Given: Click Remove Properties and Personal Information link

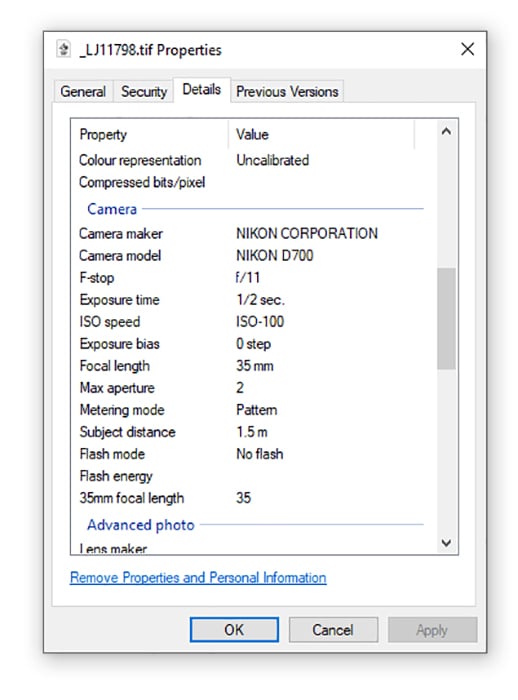Looking at the screenshot, I should pyautogui.click(x=198, y=577).
